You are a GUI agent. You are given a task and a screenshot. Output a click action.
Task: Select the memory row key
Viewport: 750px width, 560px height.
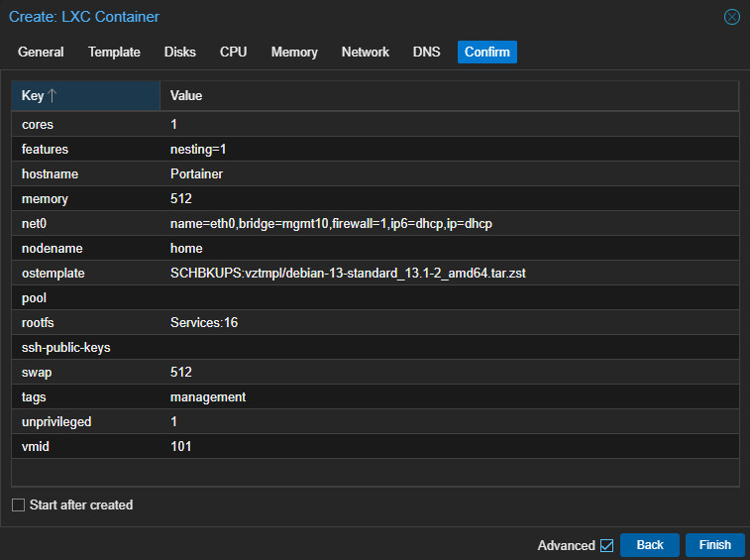point(45,198)
